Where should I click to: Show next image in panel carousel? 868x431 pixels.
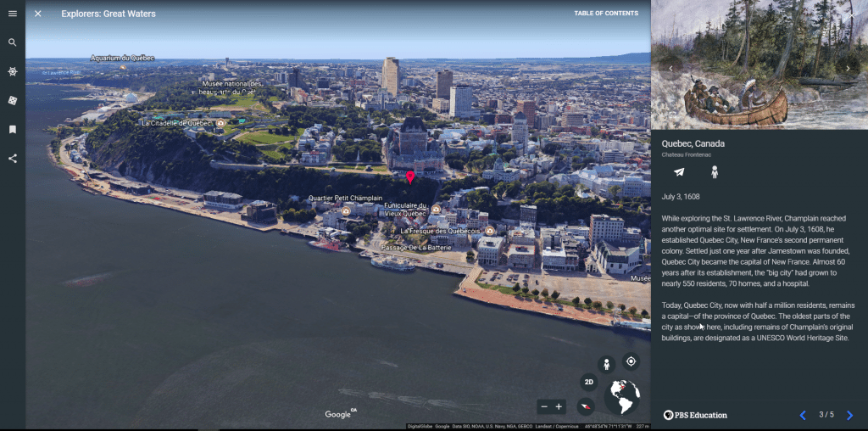coord(848,68)
